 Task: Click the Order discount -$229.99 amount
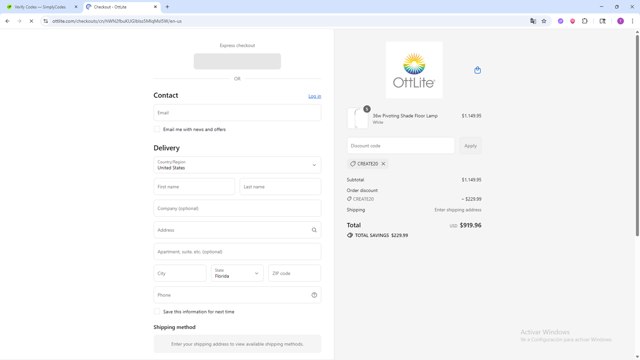tap(471, 199)
